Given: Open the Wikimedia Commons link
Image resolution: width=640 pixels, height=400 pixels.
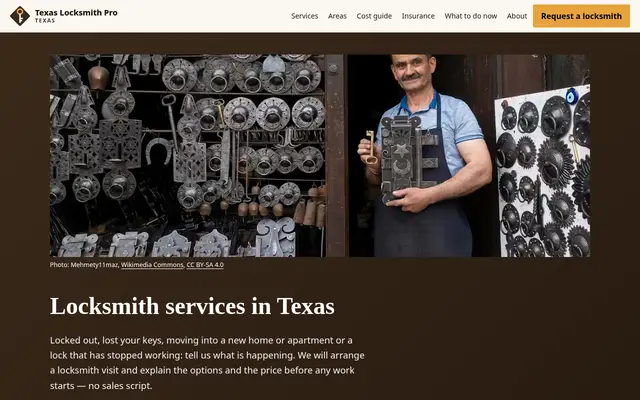Looking at the screenshot, I should tap(152, 264).
